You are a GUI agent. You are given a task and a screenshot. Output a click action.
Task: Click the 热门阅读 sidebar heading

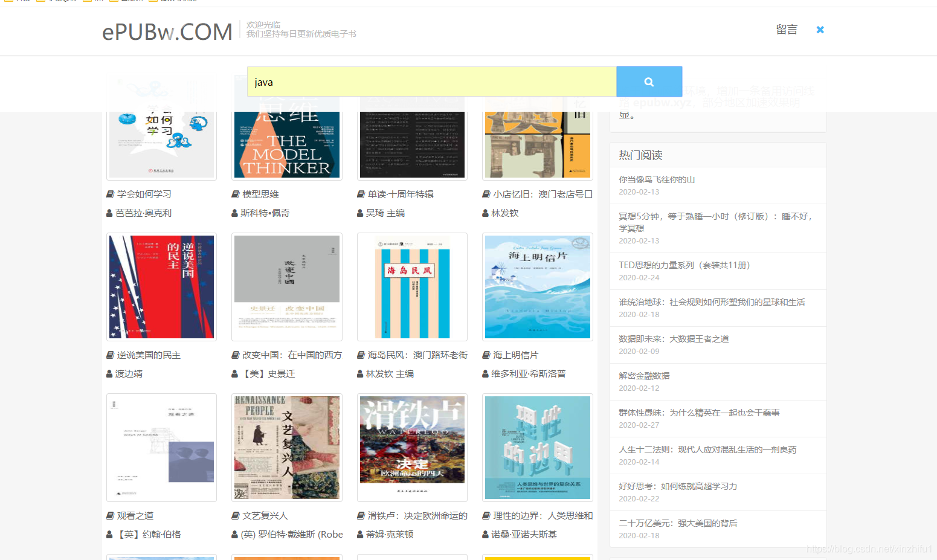(640, 155)
